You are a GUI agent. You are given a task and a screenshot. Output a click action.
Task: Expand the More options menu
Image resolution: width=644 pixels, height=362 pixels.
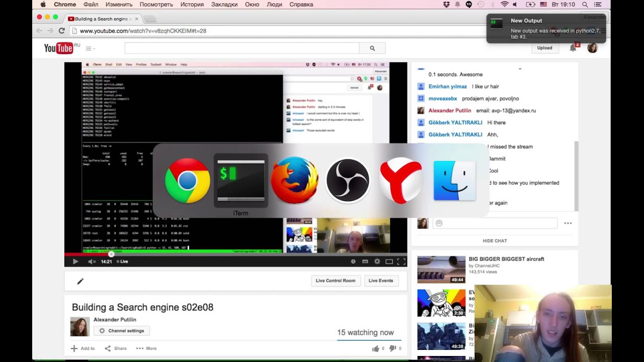[x=146, y=348]
